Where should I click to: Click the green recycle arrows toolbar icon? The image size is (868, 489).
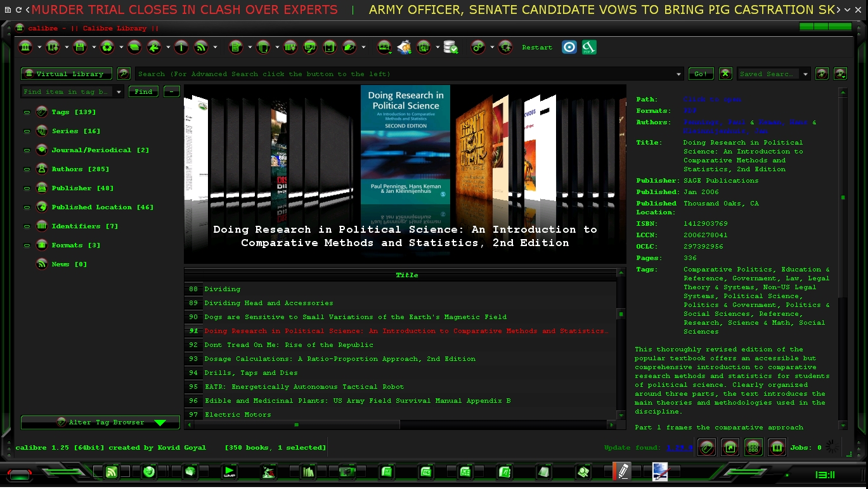[x=107, y=47]
